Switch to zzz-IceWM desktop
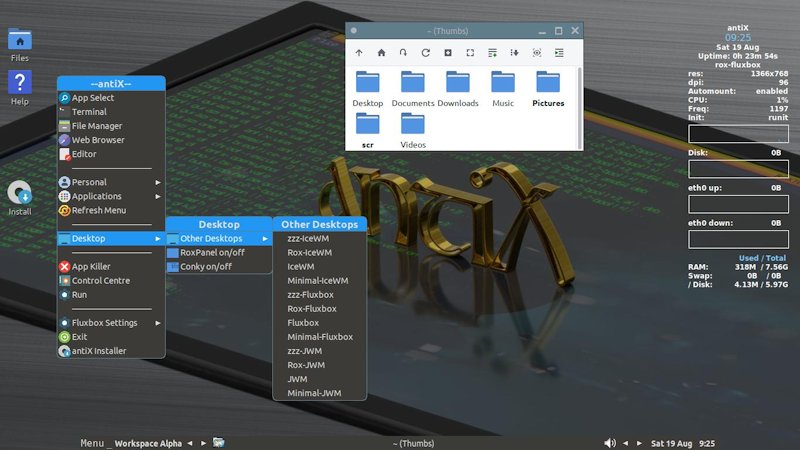800x450 pixels. pyautogui.click(x=319, y=238)
